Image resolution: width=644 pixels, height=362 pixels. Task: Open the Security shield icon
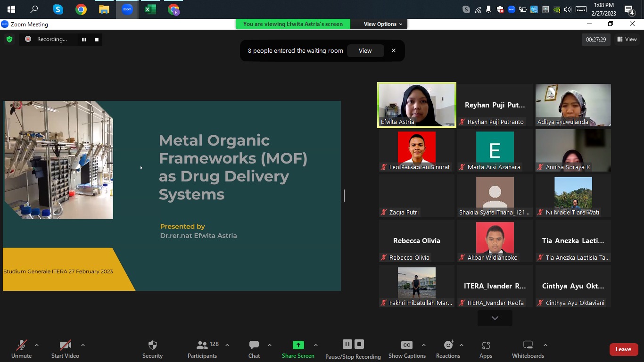click(152, 346)
